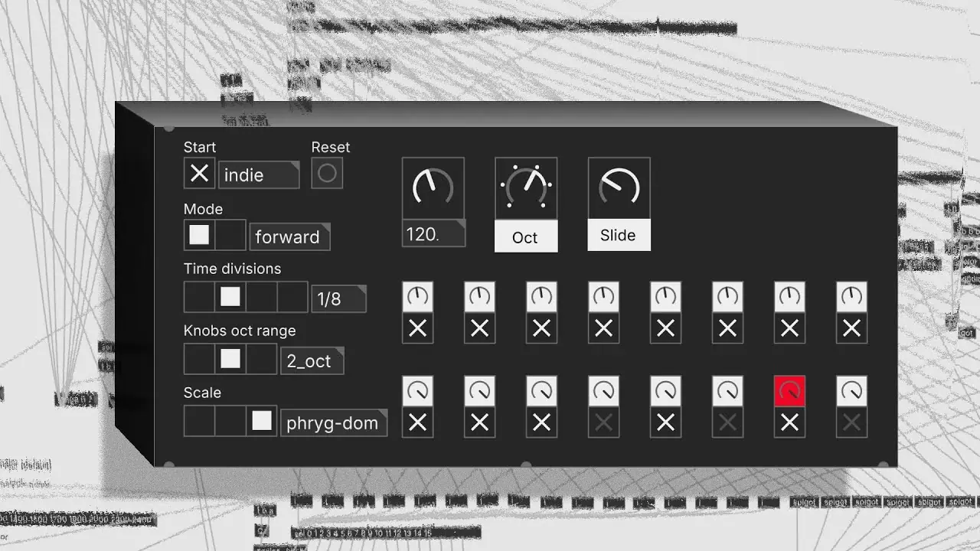Click the last knob in the top sequencer row
The width and height of the screenshot is (980, 551).
click(851, 296)
